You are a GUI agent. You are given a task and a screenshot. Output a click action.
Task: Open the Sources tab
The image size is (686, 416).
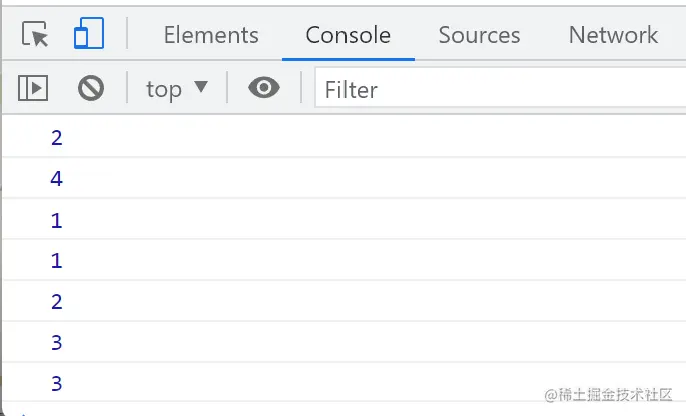coord(479,36)
